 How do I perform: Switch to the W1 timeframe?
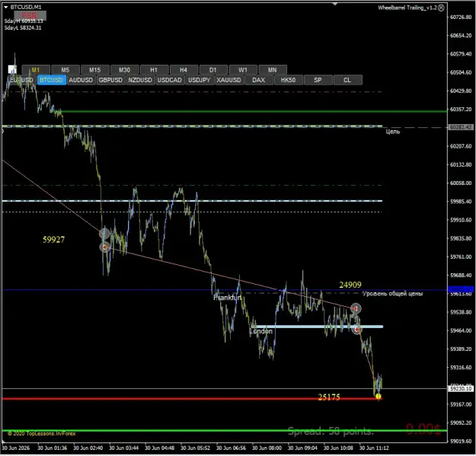pos(243,70)
